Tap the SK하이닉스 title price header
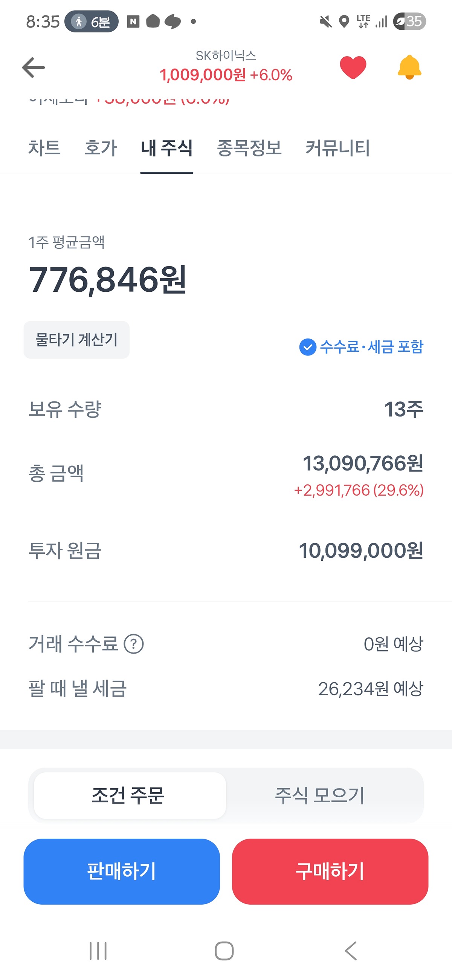 coord(226,67)
